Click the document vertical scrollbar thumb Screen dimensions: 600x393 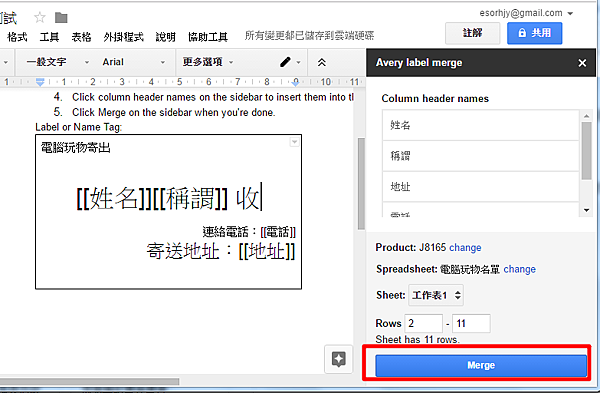[361, 184]
